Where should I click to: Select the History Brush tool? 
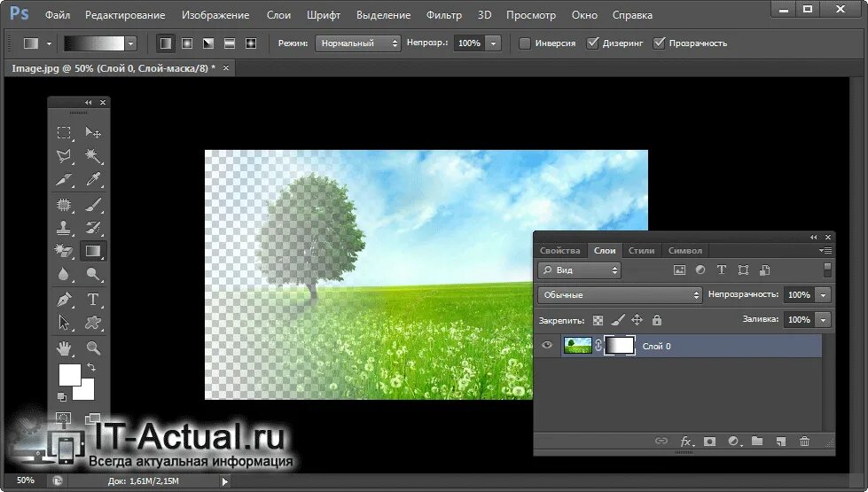pos(92,228)
